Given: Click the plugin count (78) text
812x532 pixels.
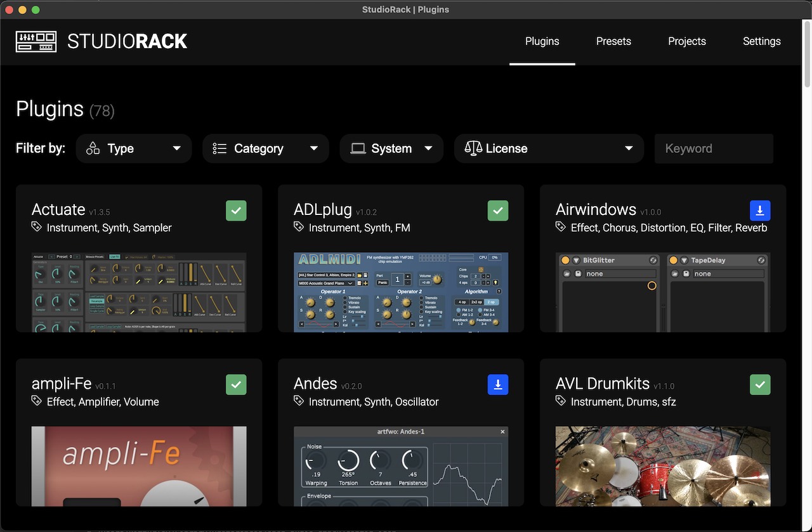Looking at the screenshot, I should pyautogui.click(x=101, y=112).
